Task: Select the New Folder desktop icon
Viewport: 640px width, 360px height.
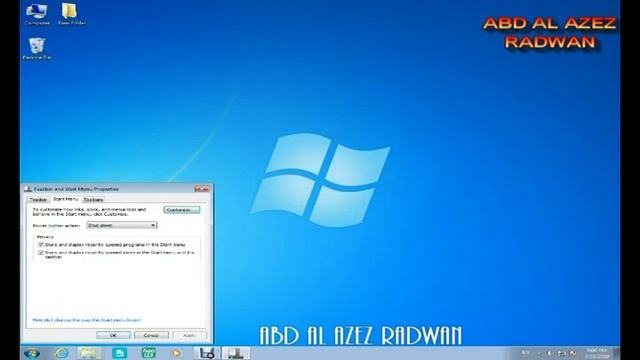Action: click(x=71, y=14)
